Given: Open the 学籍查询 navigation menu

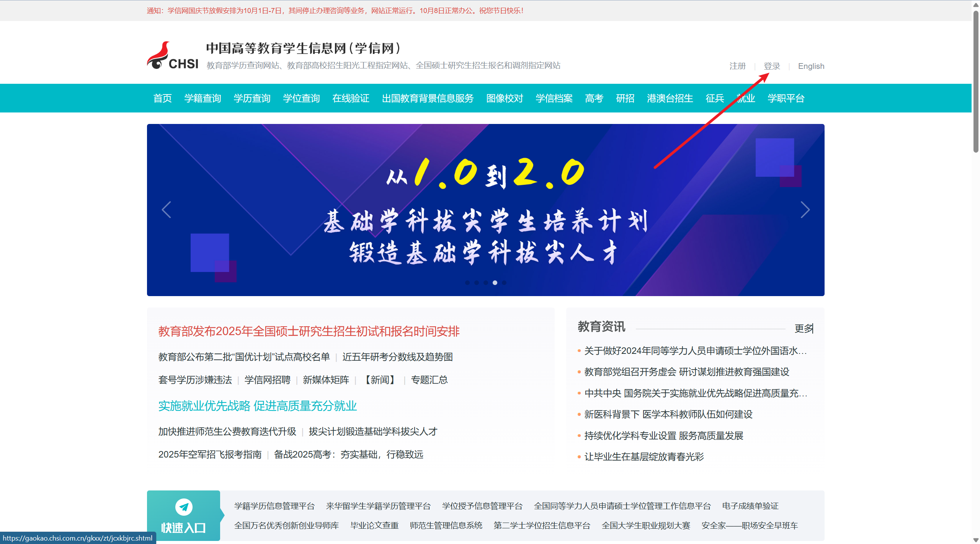Looking at the screenshot, I should point(203,98).
